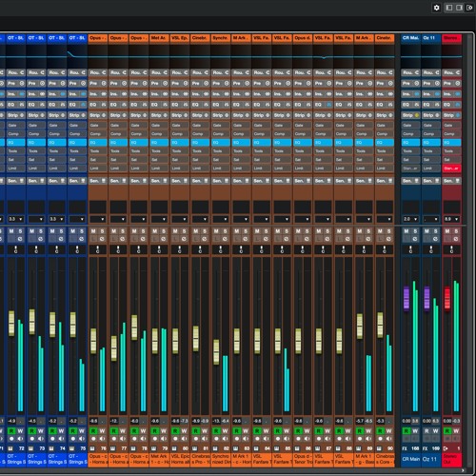Mute the CR Main FX channel
This screenshot has height=476, width=476.
(407, 231)
